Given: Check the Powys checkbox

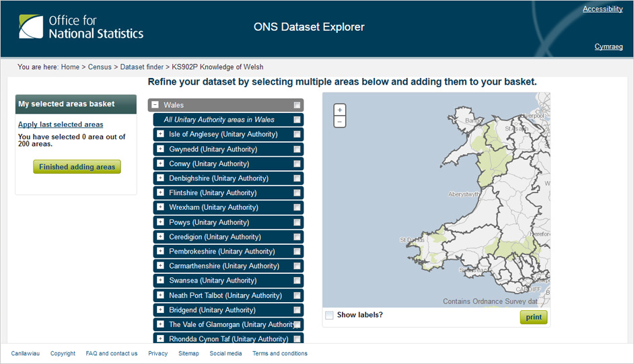Looking at the screenshot, I should pos(297,222).
